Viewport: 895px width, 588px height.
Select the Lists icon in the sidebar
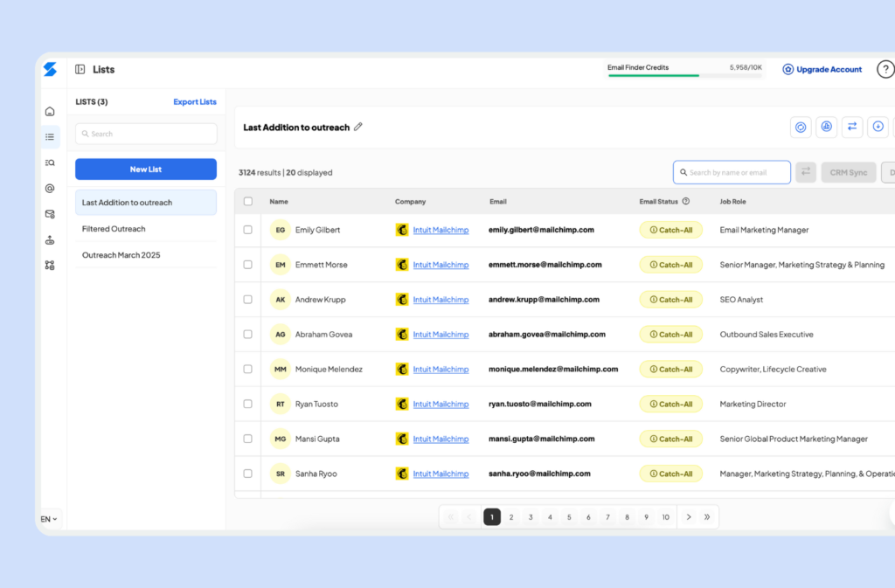point(50,136)
